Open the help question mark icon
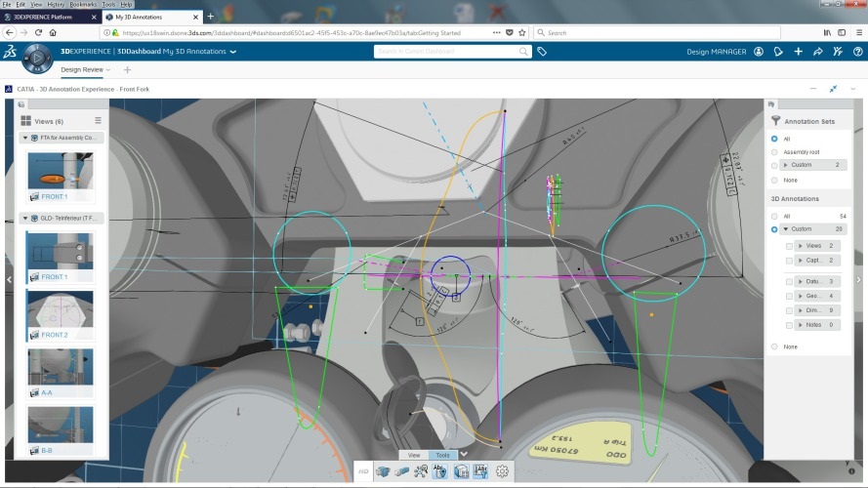 (855, 52)
